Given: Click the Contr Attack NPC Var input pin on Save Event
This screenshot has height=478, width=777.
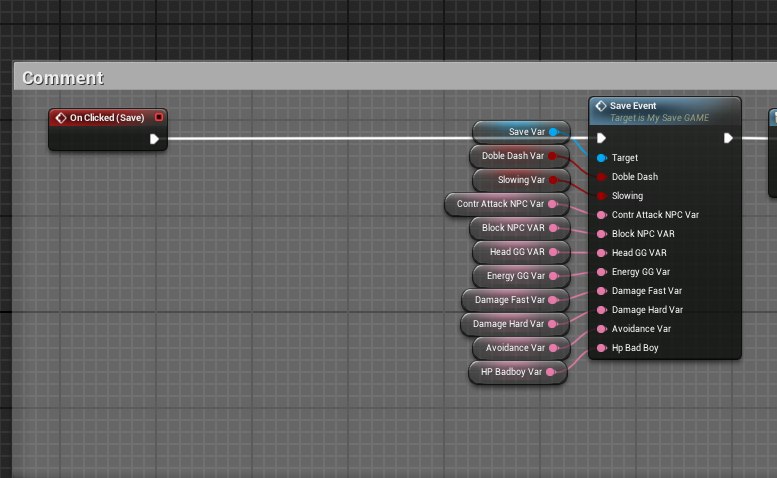Looking at the screenshot, I should tap(601, 215).
